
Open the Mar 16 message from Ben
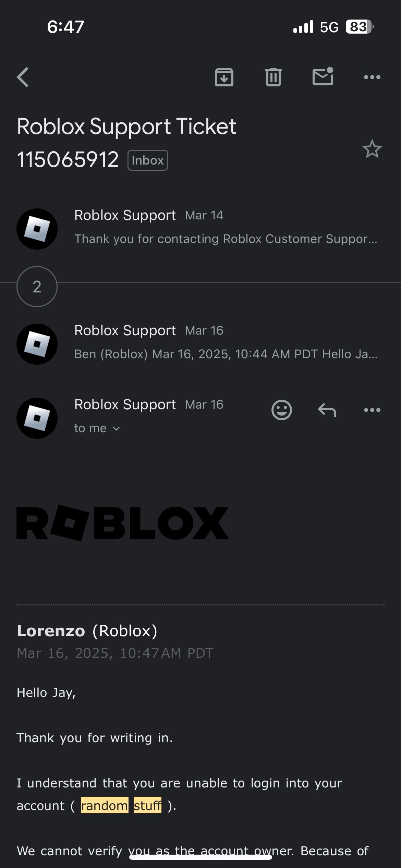pos(226,343)
